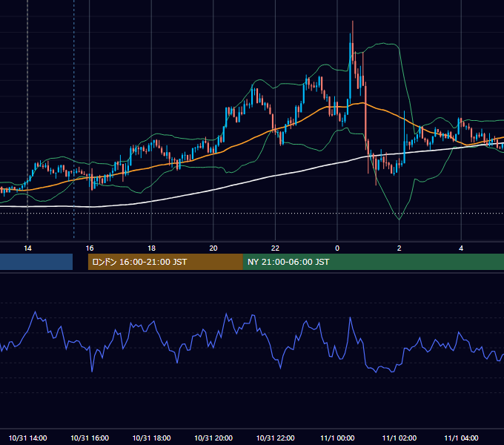Click the 11/1 04:00 time label

461,438
